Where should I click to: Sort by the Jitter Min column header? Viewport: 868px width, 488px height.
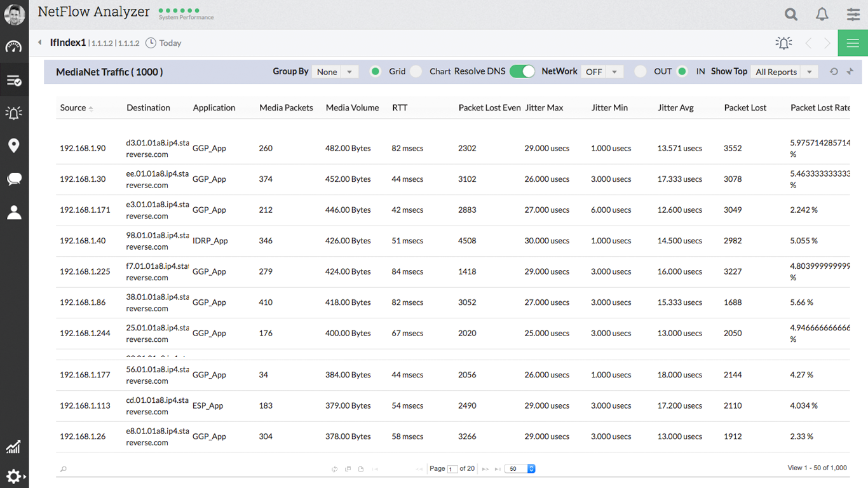[x=609, y=107]
